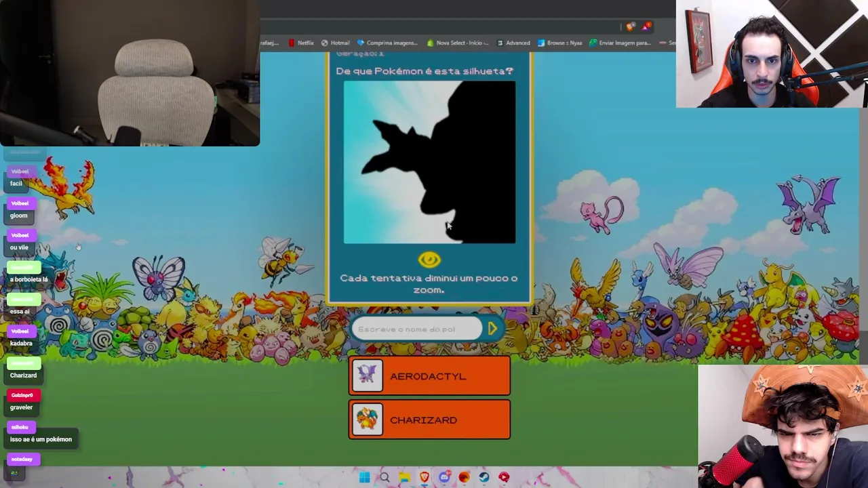Open the Hotmail bookmark
This screenshot has height=488, width=868.
coord(335,43)
